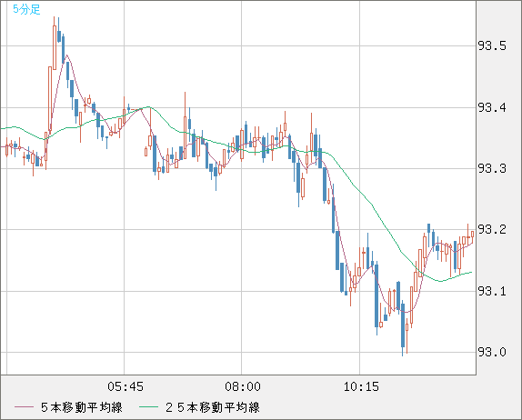Click the purple 5-period legend line swatch
This screenshot has width=522, height=420.
[24, 407]
